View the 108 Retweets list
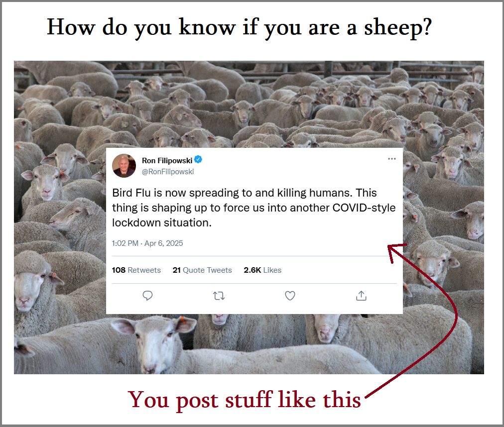The height and width of the screenshot is (427, 504). (136, 270)
